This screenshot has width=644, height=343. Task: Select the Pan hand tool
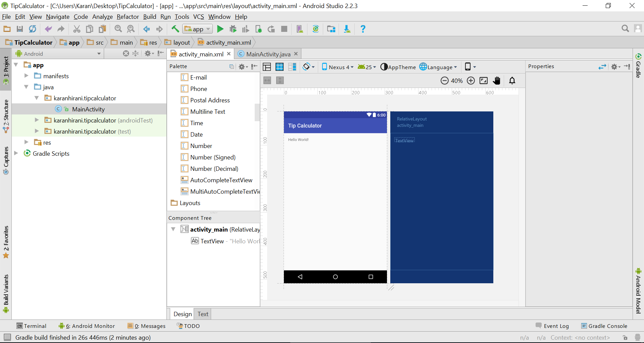tap(497, 81)
